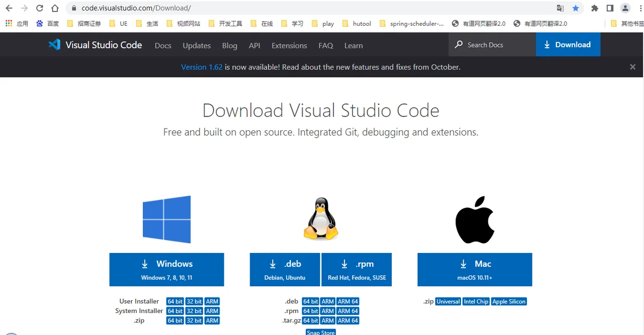The width and height of the screenshot is (644, 335).
Task: Select Linux .tar.gz 64 bit
Action: tap(311, 321)
